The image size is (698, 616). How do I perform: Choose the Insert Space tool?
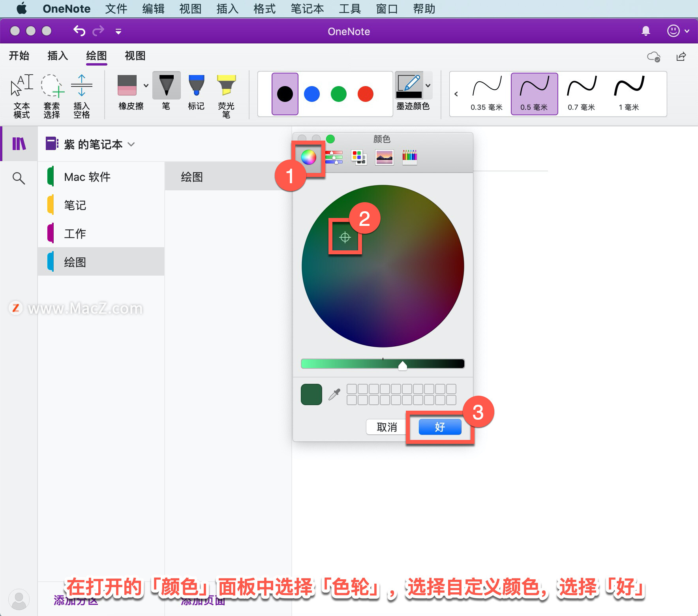(x=82, y=96)
